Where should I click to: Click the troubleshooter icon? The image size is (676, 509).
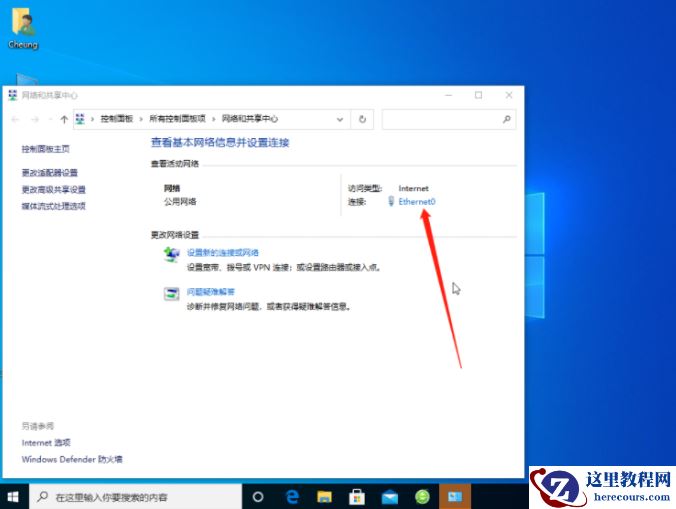172,294
